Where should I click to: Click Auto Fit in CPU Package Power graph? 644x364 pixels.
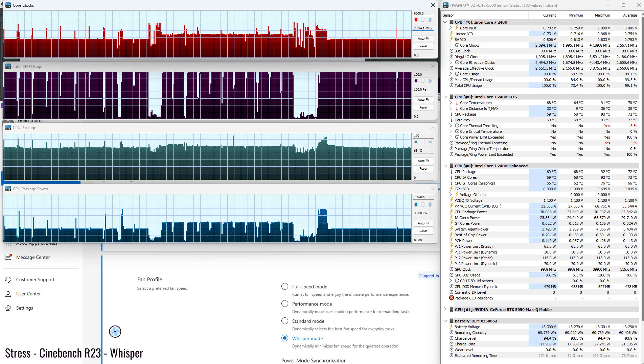pyautogui.click(x=423, y=223)
